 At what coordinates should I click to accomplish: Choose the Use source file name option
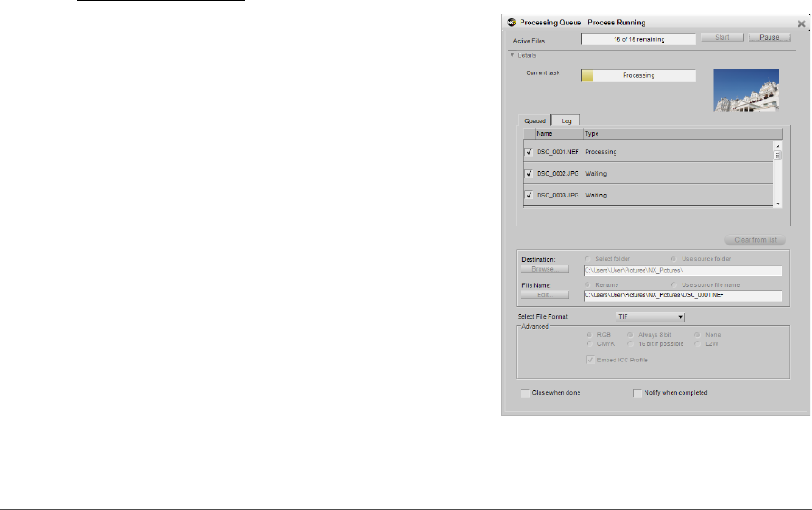click(x=673, y=285)
